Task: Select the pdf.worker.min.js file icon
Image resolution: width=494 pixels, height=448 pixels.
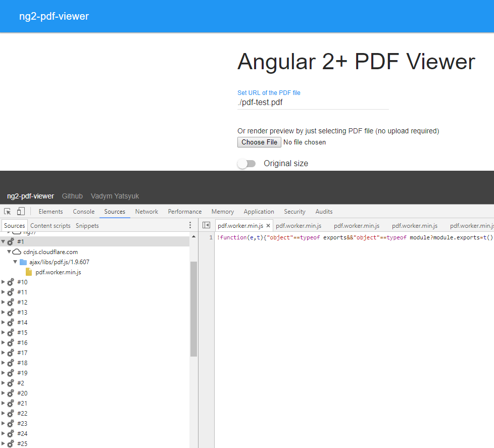Action: [x=30, y=272]
